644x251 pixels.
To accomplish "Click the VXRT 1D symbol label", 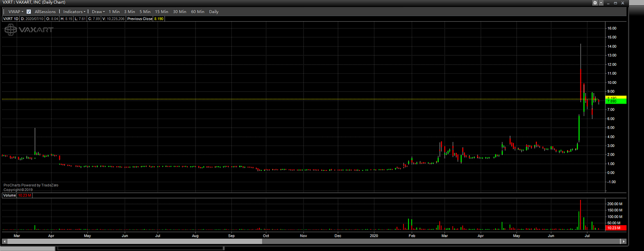I will click(10, 19).
